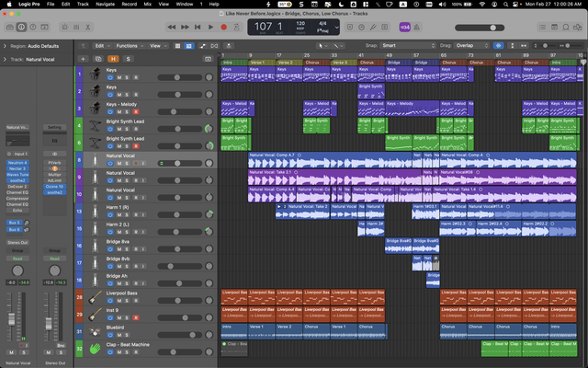The width and height of the screenshot is (588, 368).
Task: Toggle Cycle mode button
Action: pyautogui.click(x=237, y=27)
